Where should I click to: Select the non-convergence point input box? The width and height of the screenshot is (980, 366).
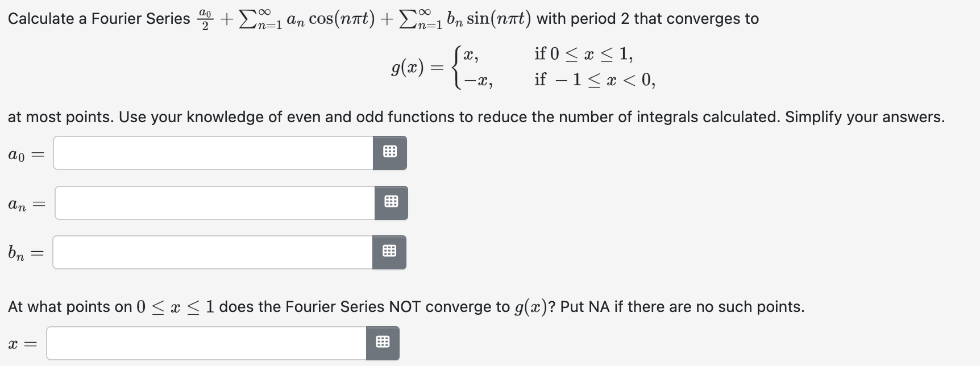click(x=205, y=343)
